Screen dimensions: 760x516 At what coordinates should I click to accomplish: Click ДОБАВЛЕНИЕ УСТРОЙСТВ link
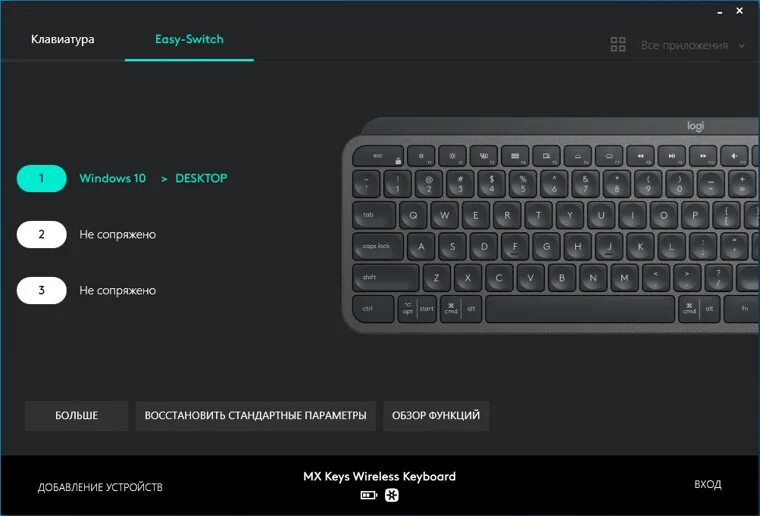(100, 487)
